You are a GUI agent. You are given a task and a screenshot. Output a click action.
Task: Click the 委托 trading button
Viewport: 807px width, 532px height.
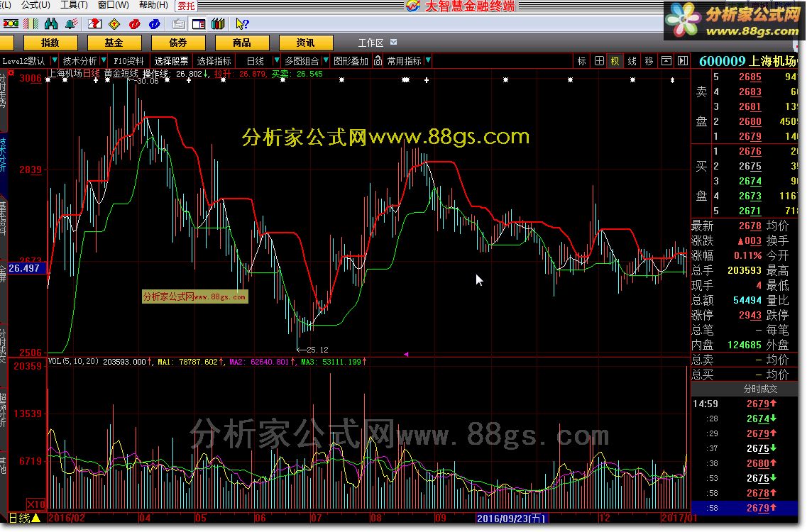[186, 6]
